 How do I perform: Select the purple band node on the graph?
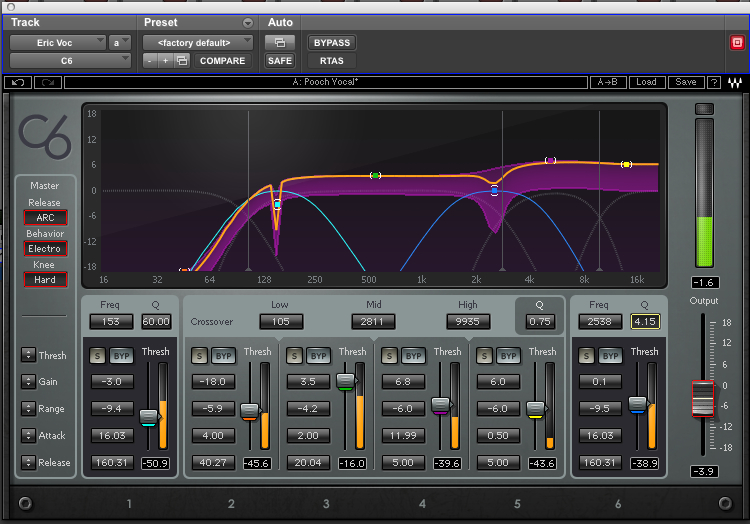(551, 160)
